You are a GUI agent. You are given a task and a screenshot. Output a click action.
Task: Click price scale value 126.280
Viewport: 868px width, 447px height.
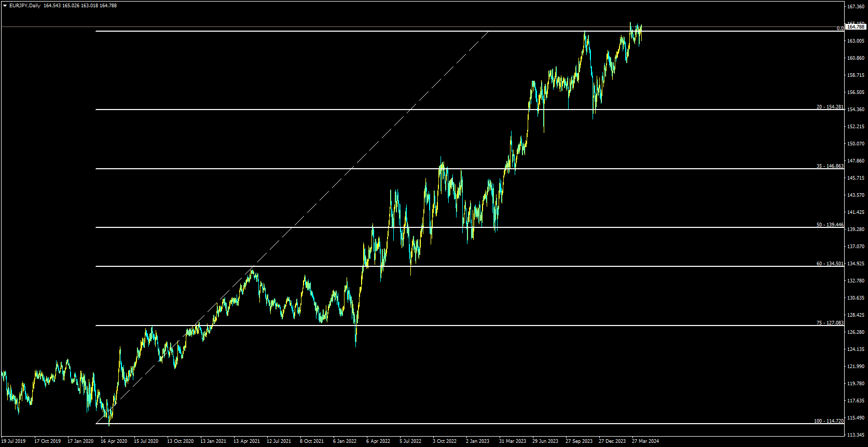[856, 332]
